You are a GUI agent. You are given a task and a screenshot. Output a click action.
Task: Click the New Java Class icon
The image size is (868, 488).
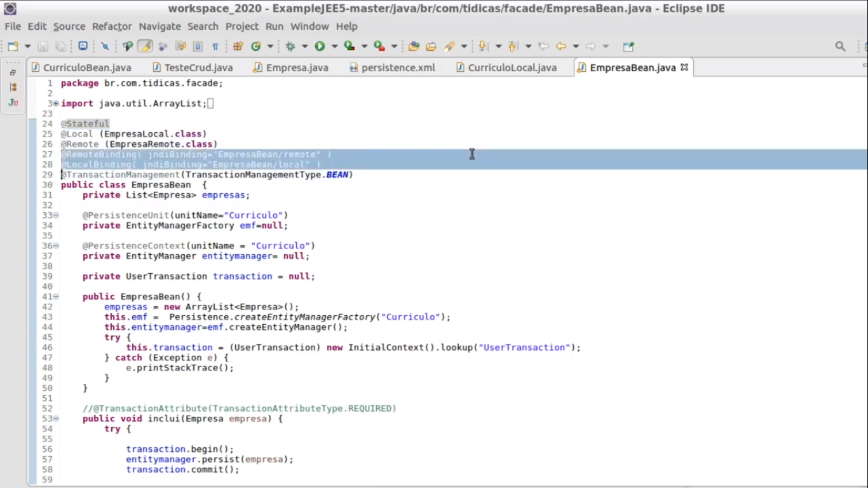[x=256, y=46]
